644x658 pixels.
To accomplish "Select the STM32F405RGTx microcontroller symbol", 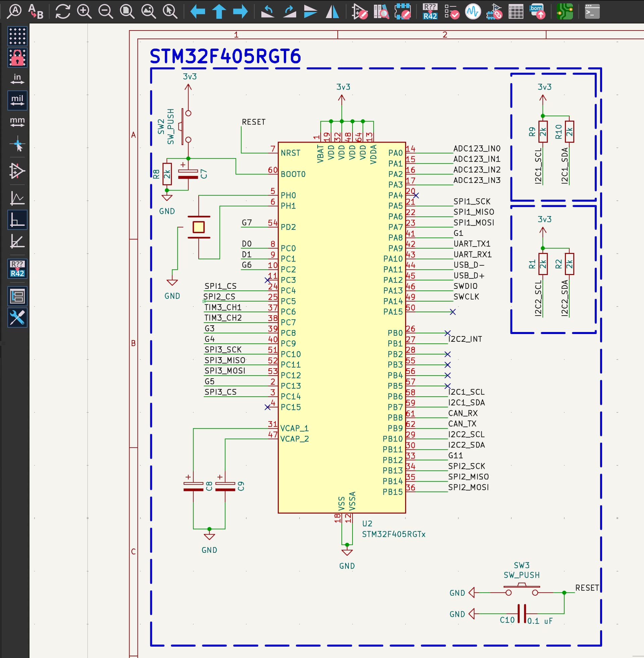I will coord(341,338).
